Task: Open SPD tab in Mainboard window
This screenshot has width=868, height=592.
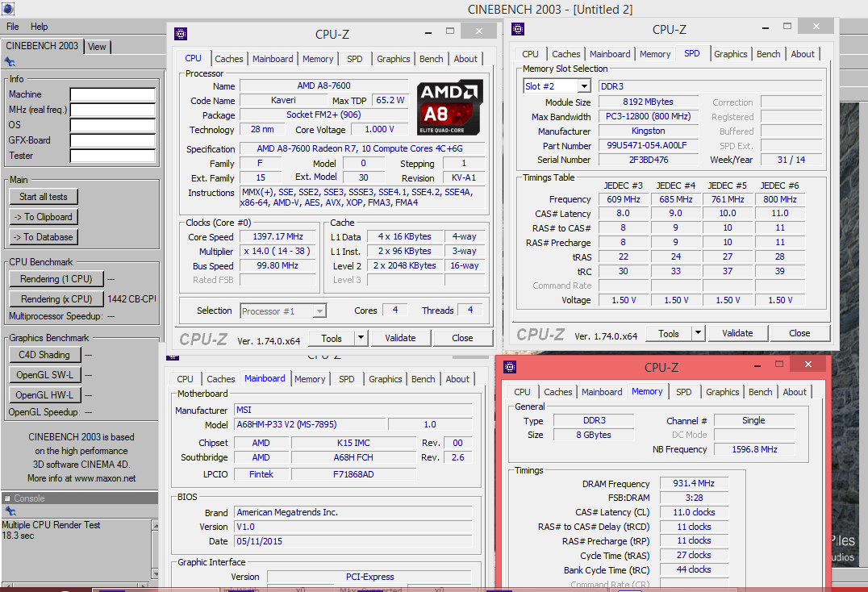Action: 347,379
